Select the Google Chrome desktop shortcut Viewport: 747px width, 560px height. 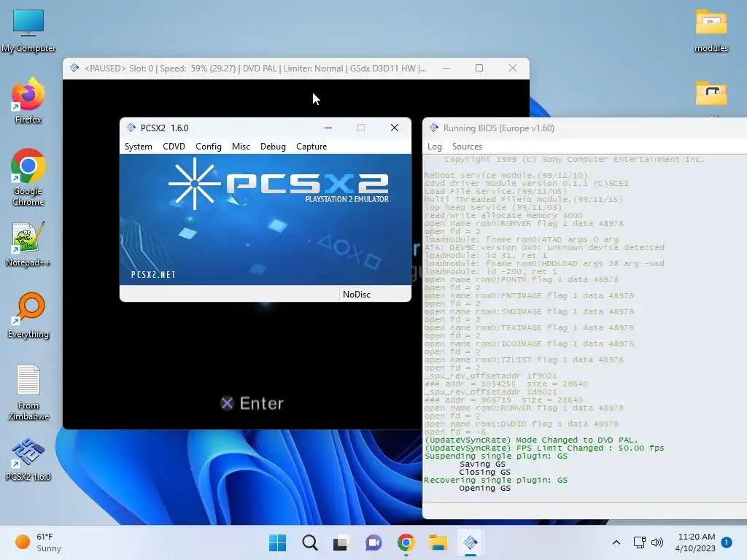(x=28, y=177)
